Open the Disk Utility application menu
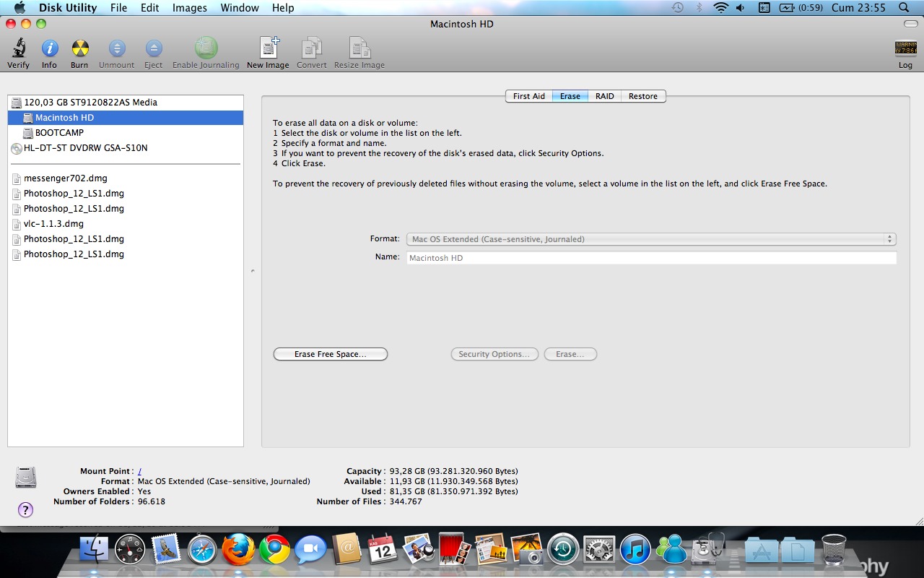The width and height of the screenshot is (924, 578). click(x=68, y=8)
